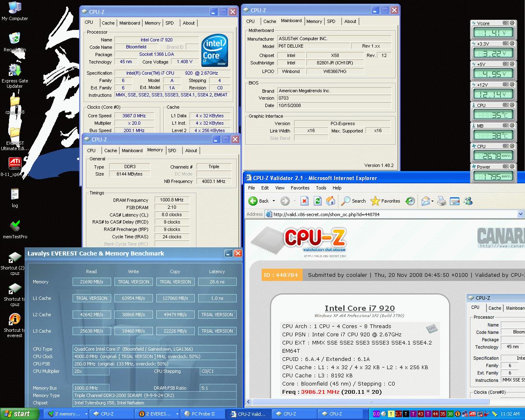Expand the '2 memory...' taskbar group arrow

click(86, 414)
